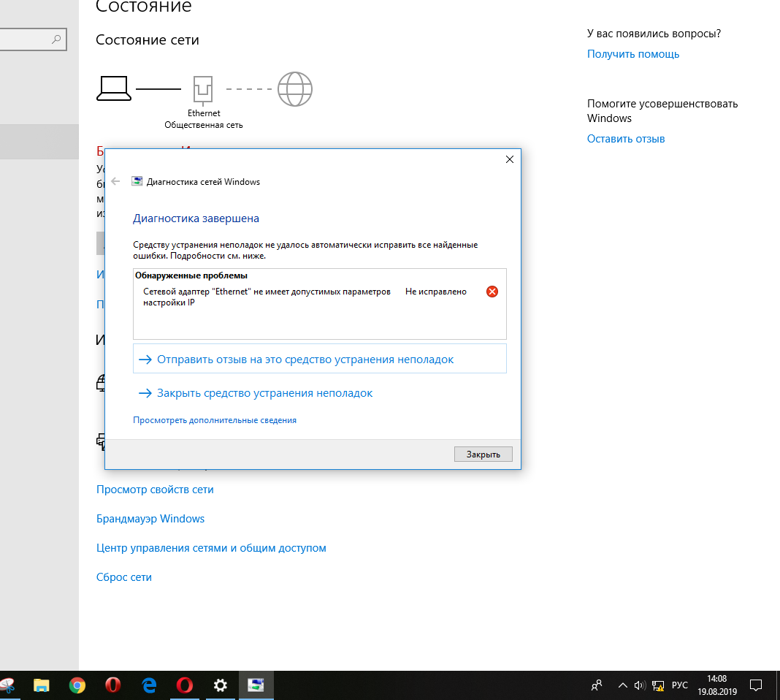Image resolution: width=780 pixels, height=700 pixels.
Task: Click the network status tray icon
Action: point(657,685)
